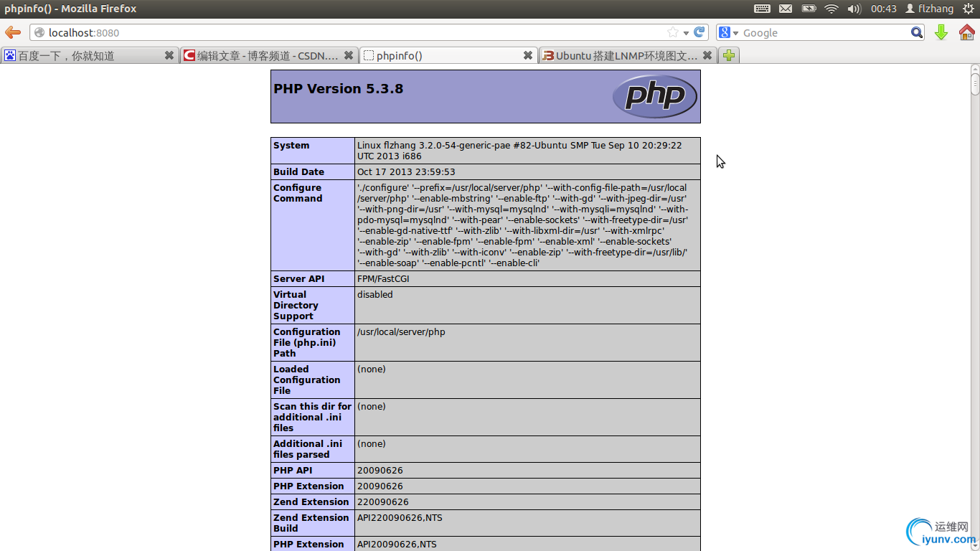This screenshot has width=980, height=551.
Task: Click the "disabled" value
Action: pos(375,295)
